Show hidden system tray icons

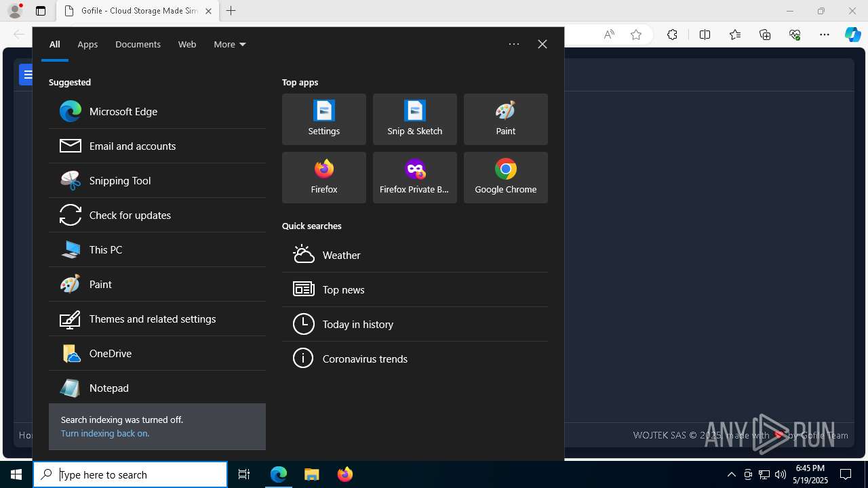coord(731,474)
